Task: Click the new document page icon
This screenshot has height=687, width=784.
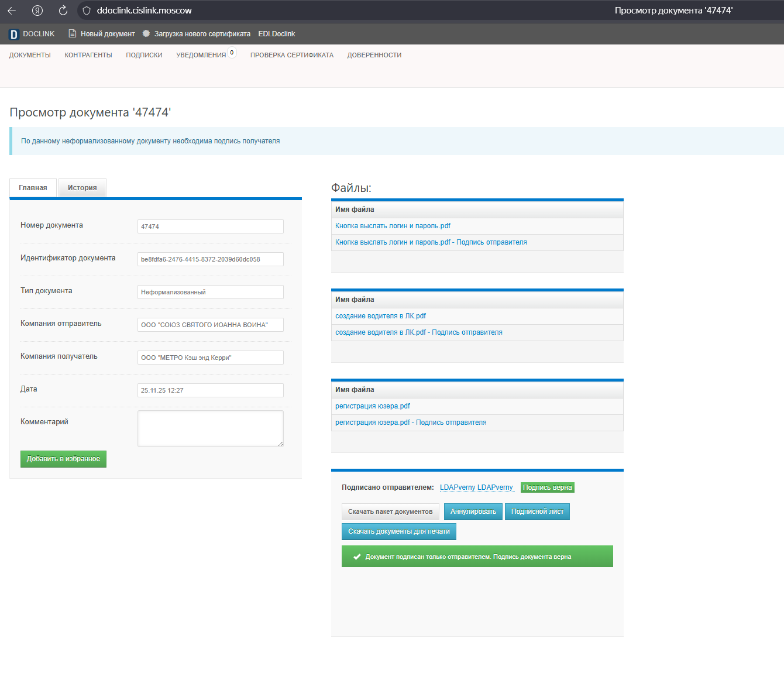Action: click(x=73, y=34)
